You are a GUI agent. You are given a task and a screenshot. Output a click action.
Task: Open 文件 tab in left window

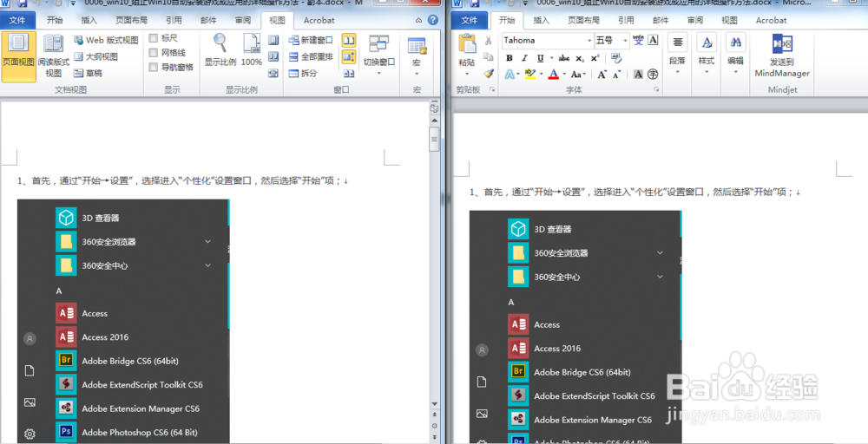click(17, 21)
